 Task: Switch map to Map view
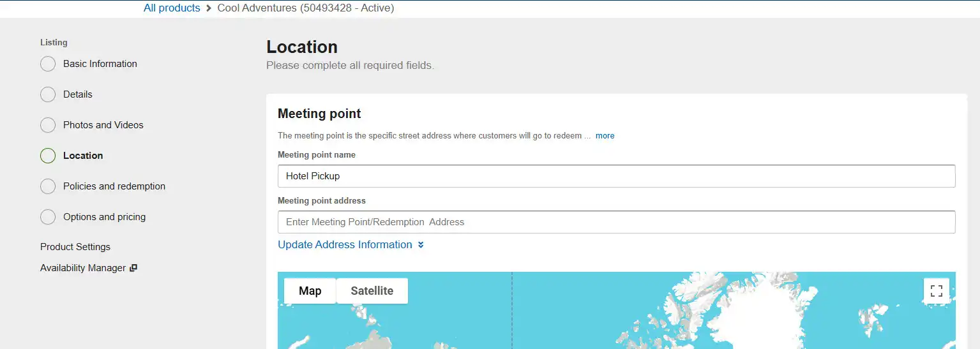click(x=310, y=291)
